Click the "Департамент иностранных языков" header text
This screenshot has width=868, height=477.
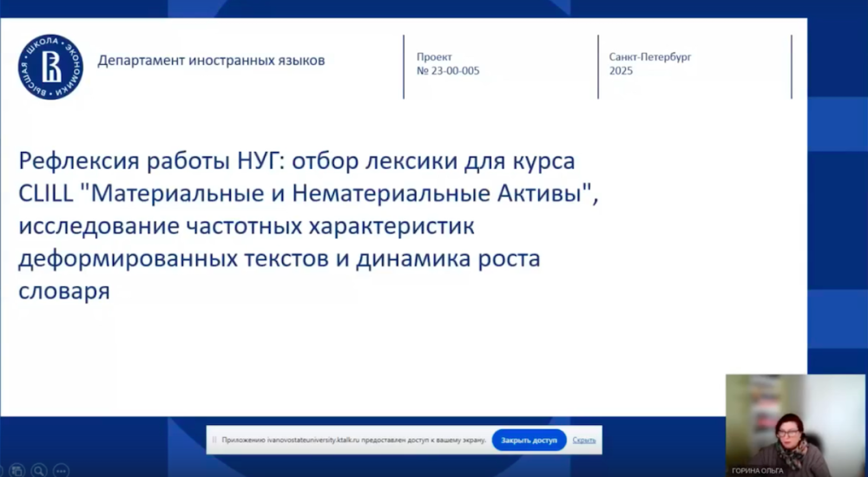(211, 61)
